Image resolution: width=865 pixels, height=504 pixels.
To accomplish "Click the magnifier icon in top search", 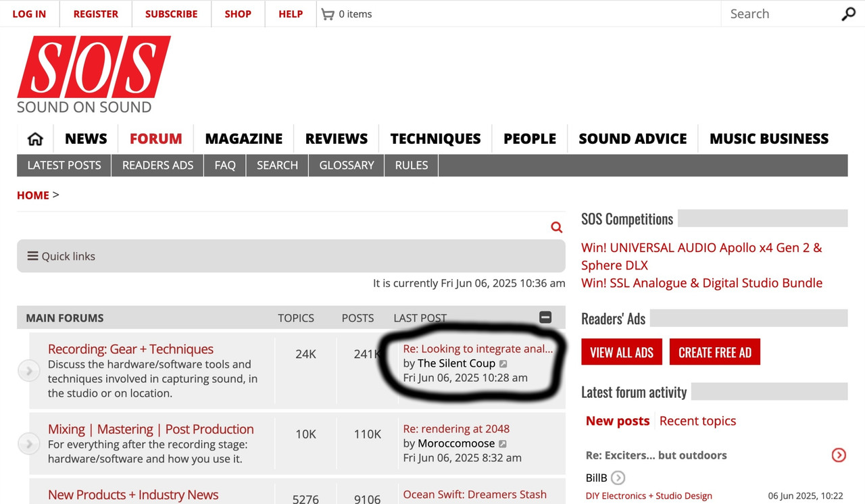I will (848, 14).
